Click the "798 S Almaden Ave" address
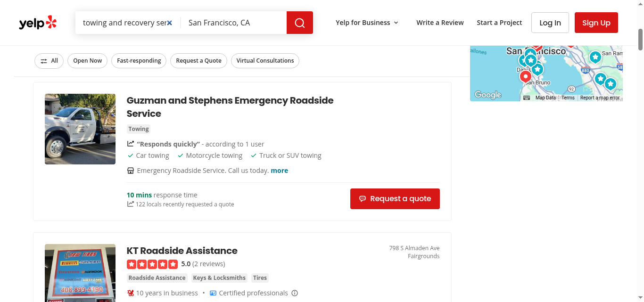 414,248
